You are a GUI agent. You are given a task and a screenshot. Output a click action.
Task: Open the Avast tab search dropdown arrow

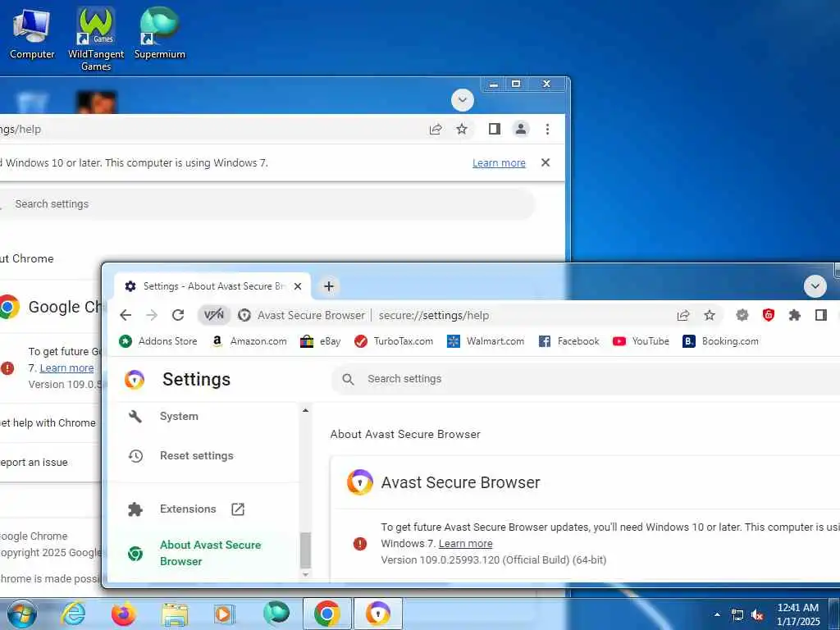click(x=815, y=286)
